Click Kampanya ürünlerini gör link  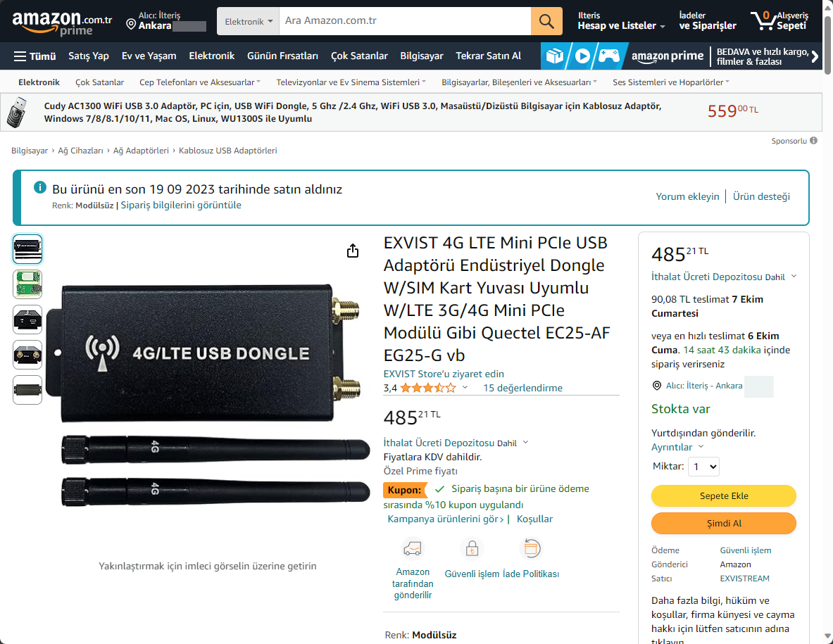coord(445,519)
